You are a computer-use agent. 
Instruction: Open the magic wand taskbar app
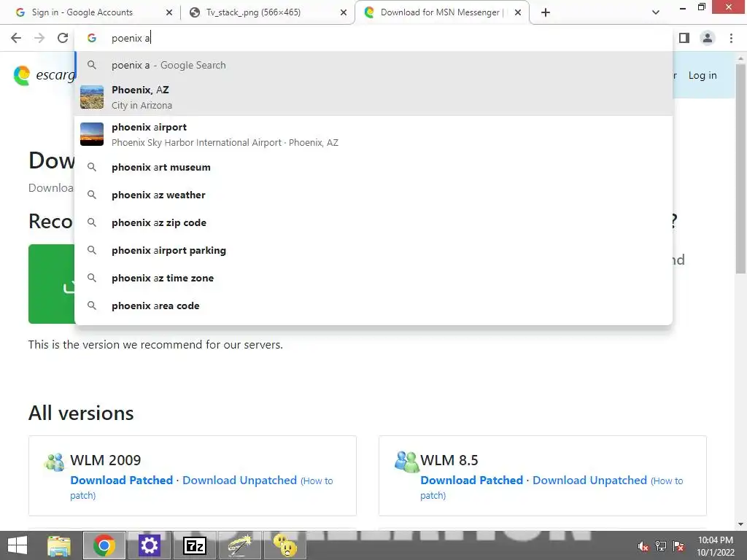[x=239, y=545]
